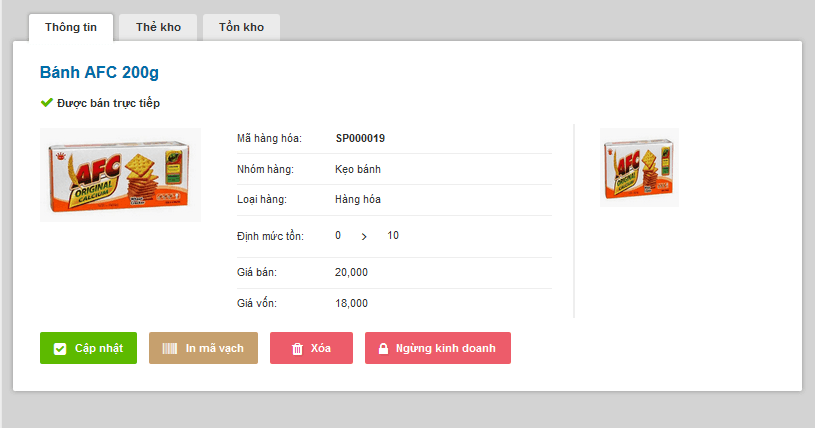This screenshot has height=428, width=815.
Task: Click the green checkmark beside Được bán trực tiếp
Action: tap(47, 102)
